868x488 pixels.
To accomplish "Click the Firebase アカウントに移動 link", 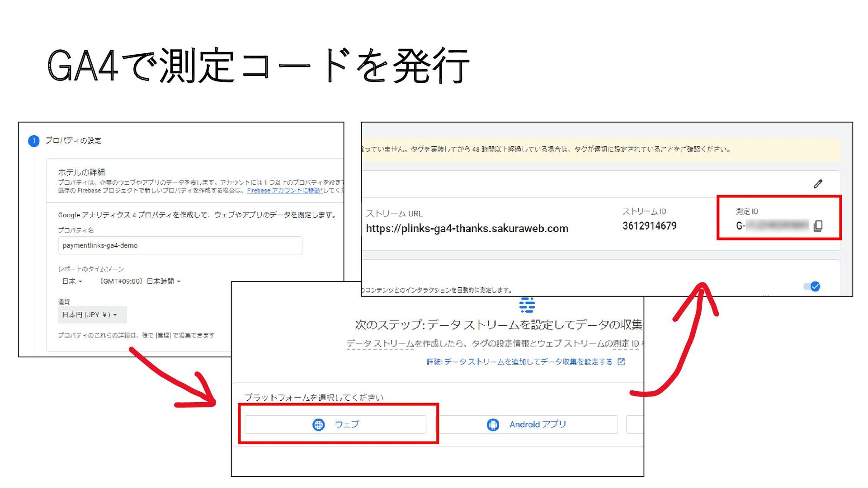I will (284, 191).
